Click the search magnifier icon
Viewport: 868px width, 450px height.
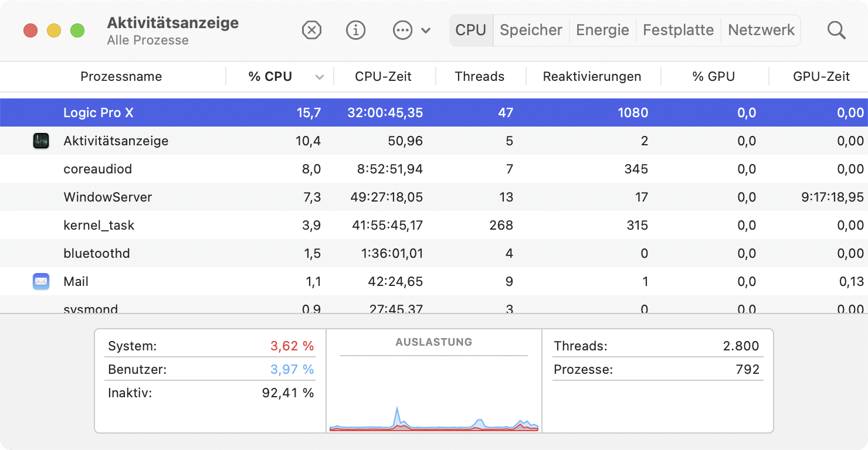[x=836, y=30]
